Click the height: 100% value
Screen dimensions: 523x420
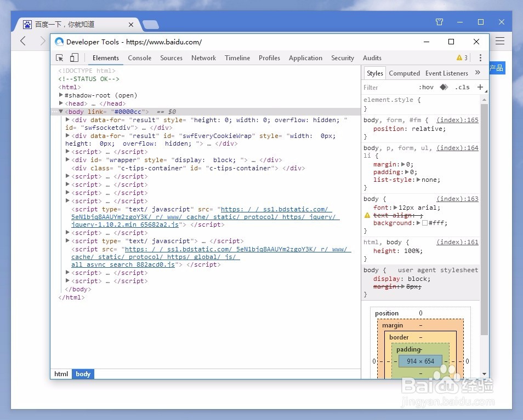413,251
